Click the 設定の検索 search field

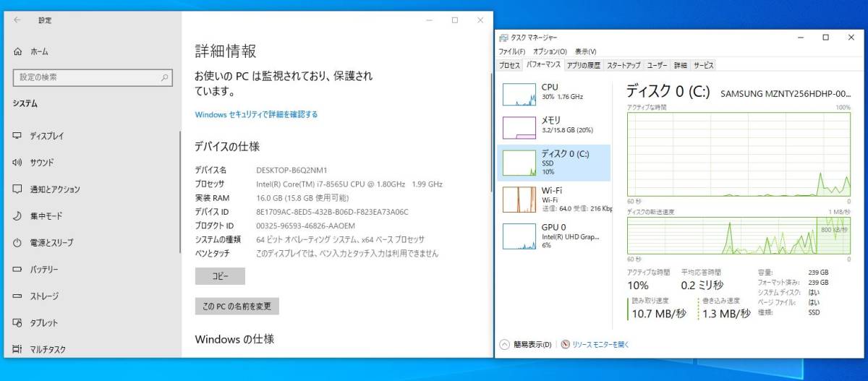click(x=93, y=77)
